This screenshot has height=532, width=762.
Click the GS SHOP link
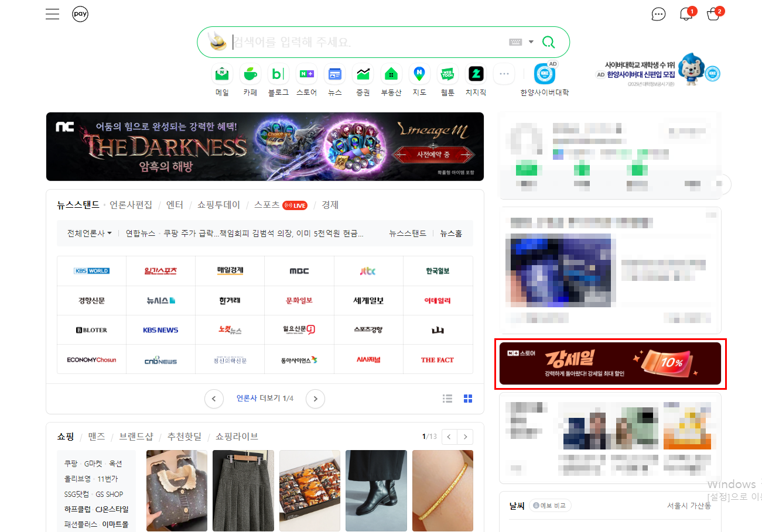tap(110, 494)
